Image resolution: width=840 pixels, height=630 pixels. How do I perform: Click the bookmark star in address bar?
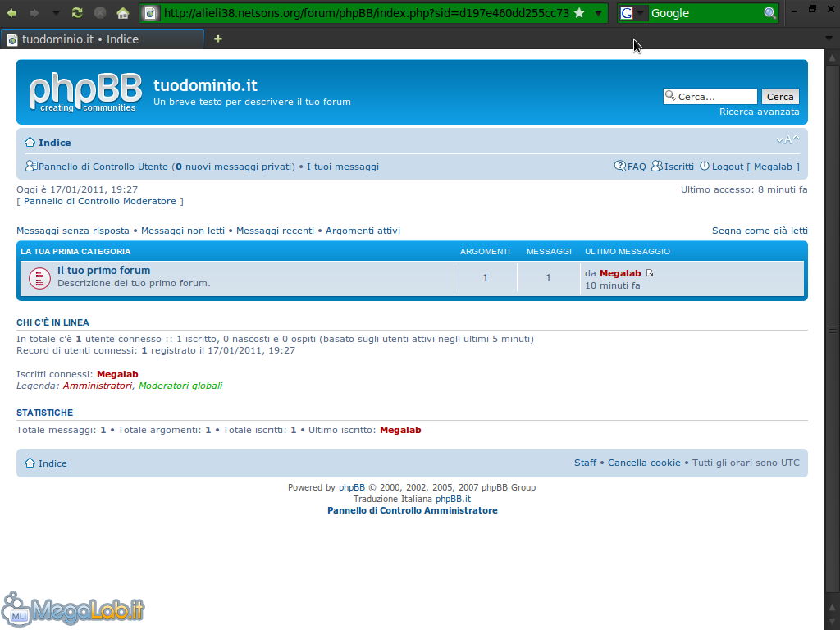coord(579,13)
